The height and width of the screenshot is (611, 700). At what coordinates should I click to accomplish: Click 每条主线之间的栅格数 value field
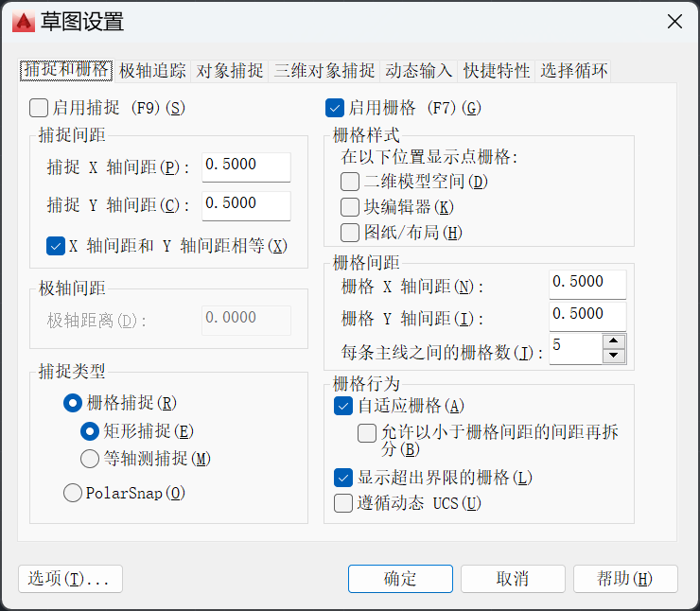click(575, 349)
